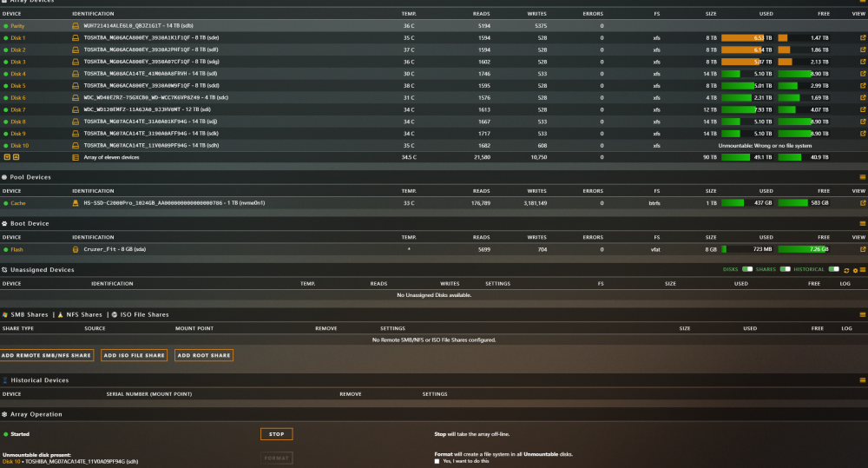868x468 pixels.
Task: Click 'Unmountable: Wrong or no file system' message
Action: coord(765,146)
